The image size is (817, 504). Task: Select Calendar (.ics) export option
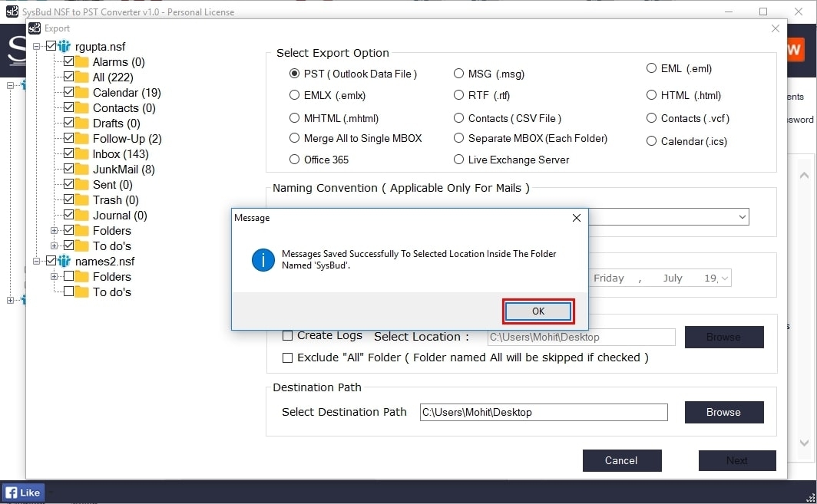point(651,140)
